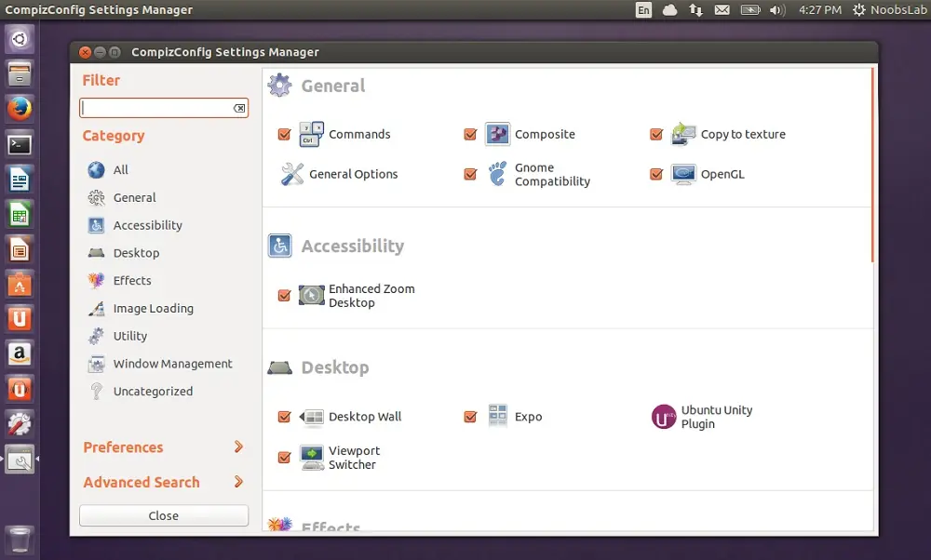
Task: Open the Composite plugin icon
Action: 497,134
